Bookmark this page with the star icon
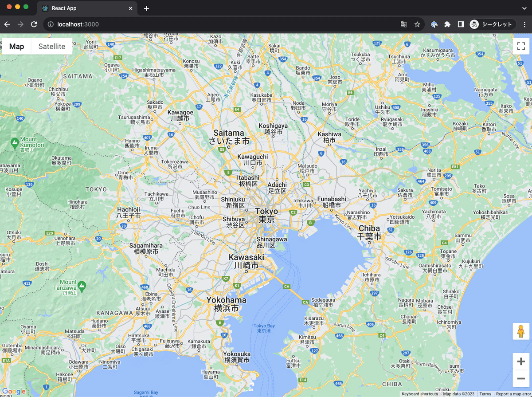532x397 pixels. [x=417, y=24]
